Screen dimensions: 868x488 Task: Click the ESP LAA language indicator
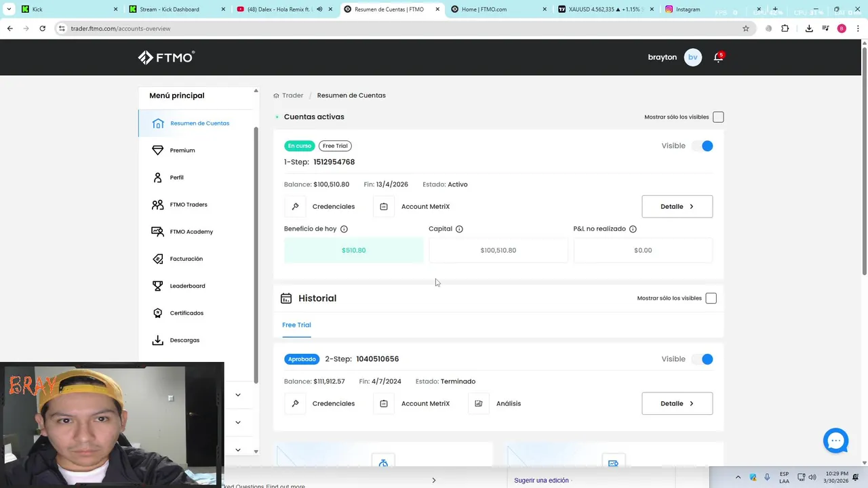point(784,477)
